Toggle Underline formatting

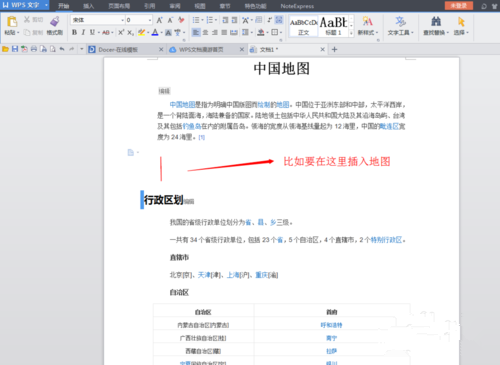[x=92, y=32]
